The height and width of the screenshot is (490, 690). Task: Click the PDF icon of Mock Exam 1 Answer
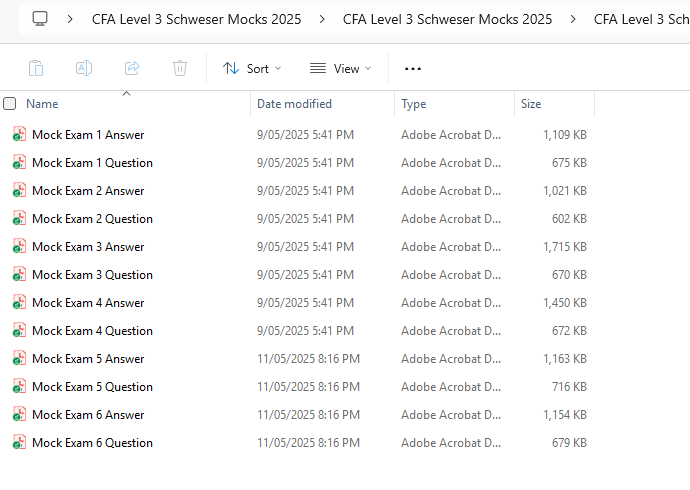click(x=19, y=134)
